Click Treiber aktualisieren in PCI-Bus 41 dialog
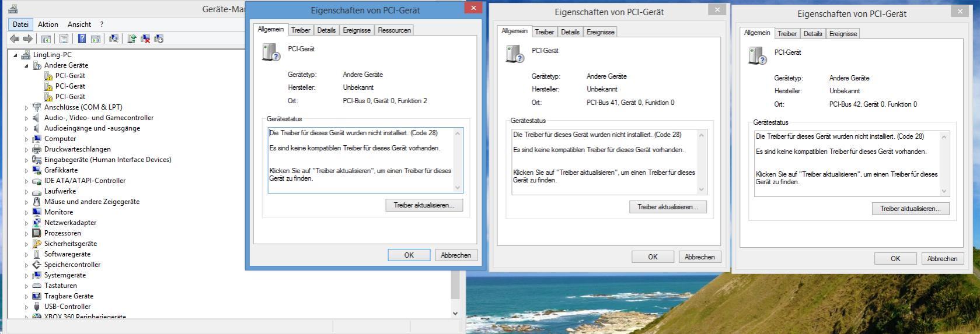Image resolution: width=980 pixels, height=334 pixels. pos(668,207)
